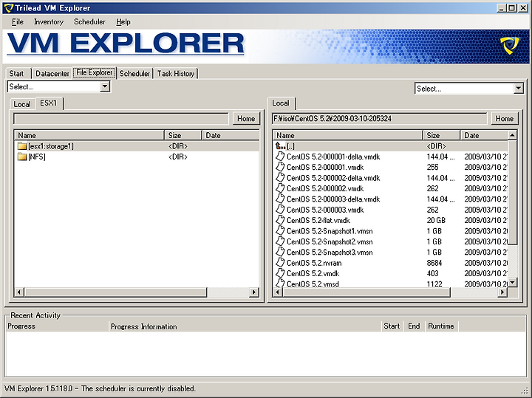Image resolution: width=532 pixels, height=398 pixels.
Task: Click right pane horizontal scrollbar right arrow
Action: click(x=503, y=292)
